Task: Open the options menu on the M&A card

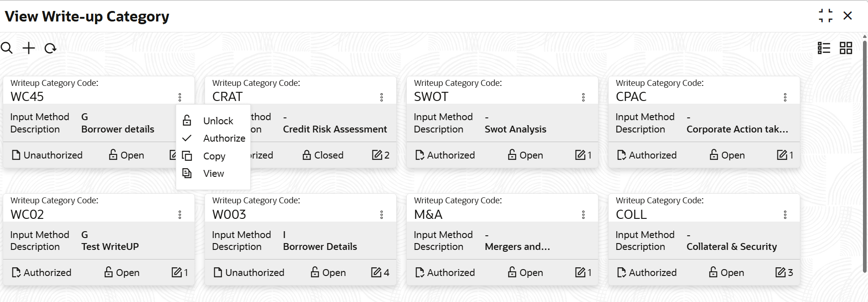Action: click(583, 214)
